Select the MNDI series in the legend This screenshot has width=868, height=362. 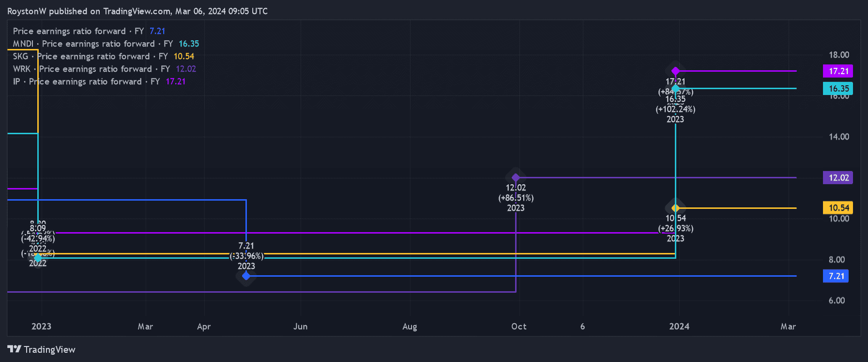click(106, 44)
